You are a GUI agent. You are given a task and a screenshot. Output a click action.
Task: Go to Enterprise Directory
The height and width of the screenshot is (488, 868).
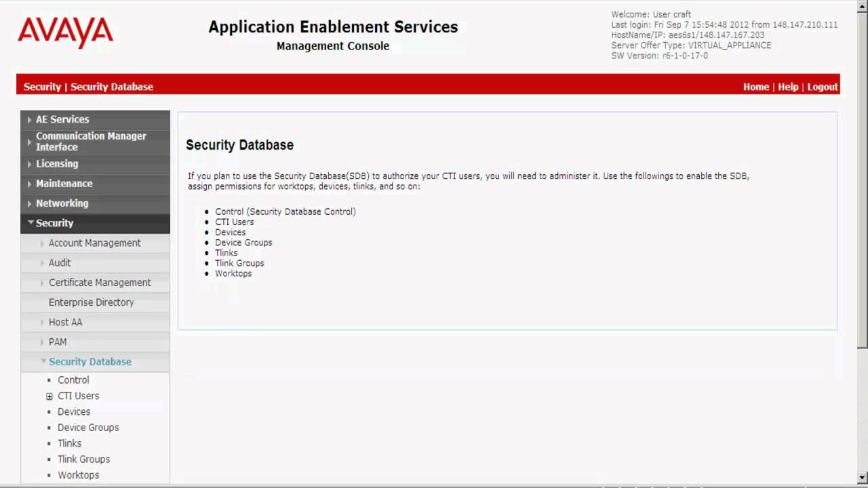(91, 302)
